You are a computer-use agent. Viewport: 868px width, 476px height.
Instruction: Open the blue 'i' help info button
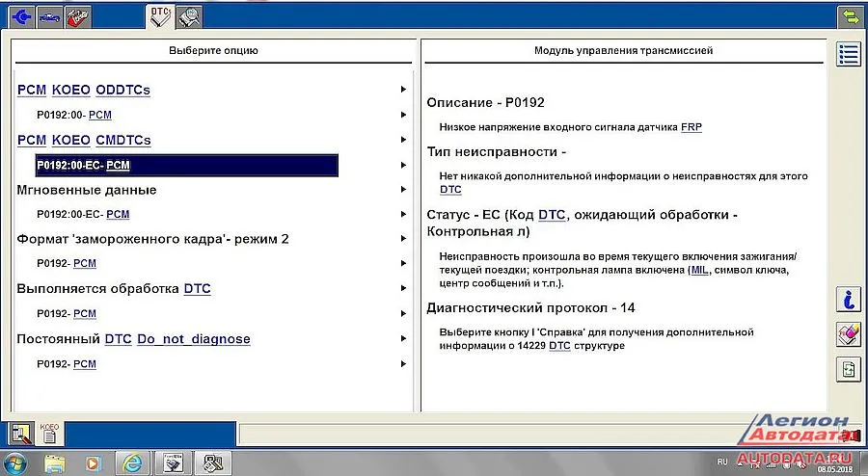tap(848, 300)
